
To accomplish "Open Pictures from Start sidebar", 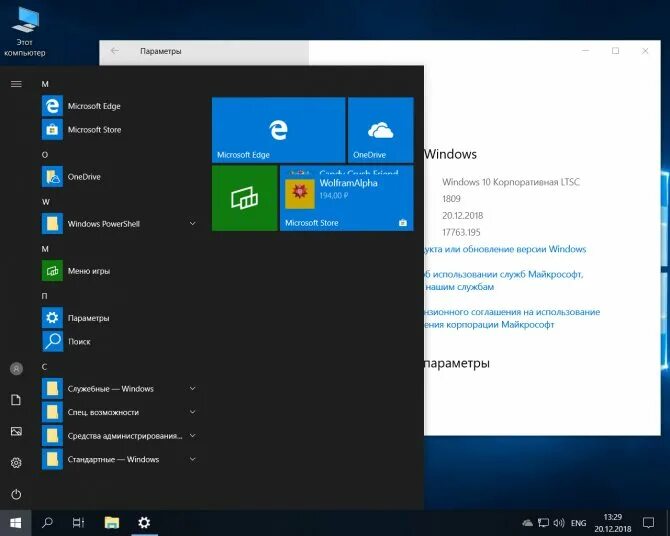I will [x=16, y=431].
